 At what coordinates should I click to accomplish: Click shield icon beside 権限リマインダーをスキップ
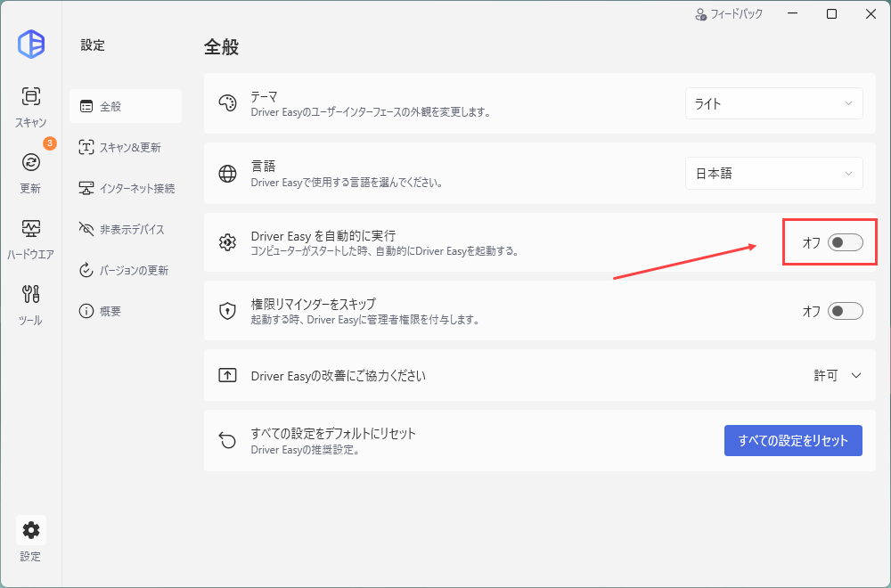(227, 311)
